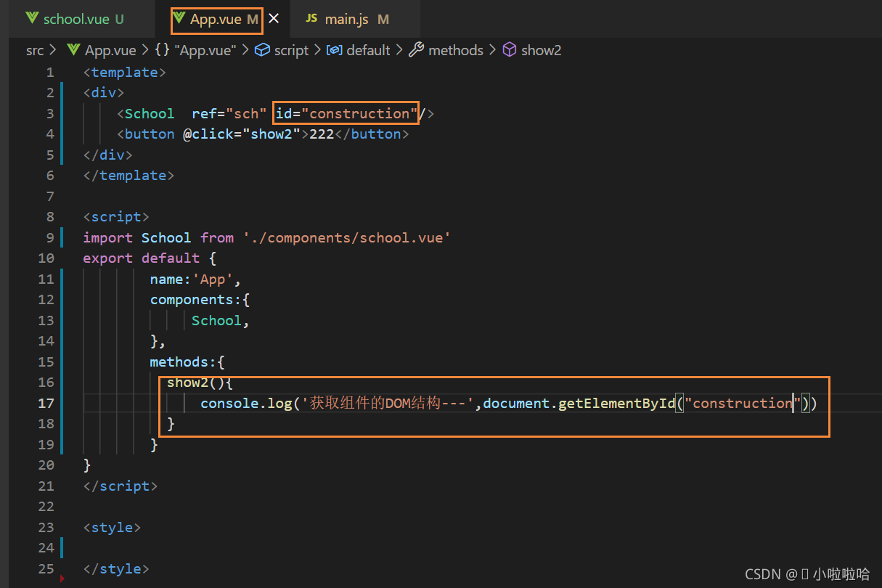The image size is (882, 588).
Task: Click opening <style> tag
Action: pos(113,527)
